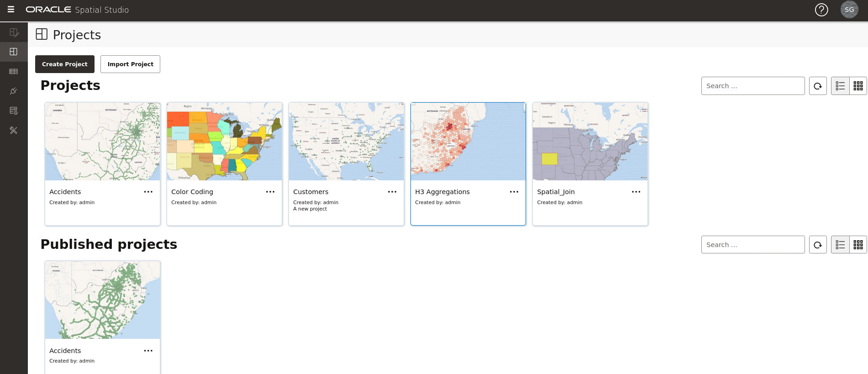Switch Projects section to grid view

[x=858, y=86]
